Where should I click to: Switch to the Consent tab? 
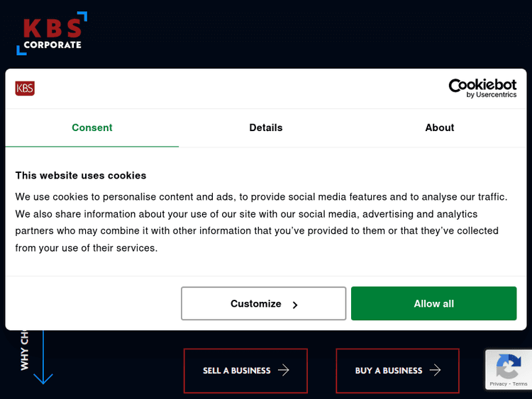click(x=92, y=128)
